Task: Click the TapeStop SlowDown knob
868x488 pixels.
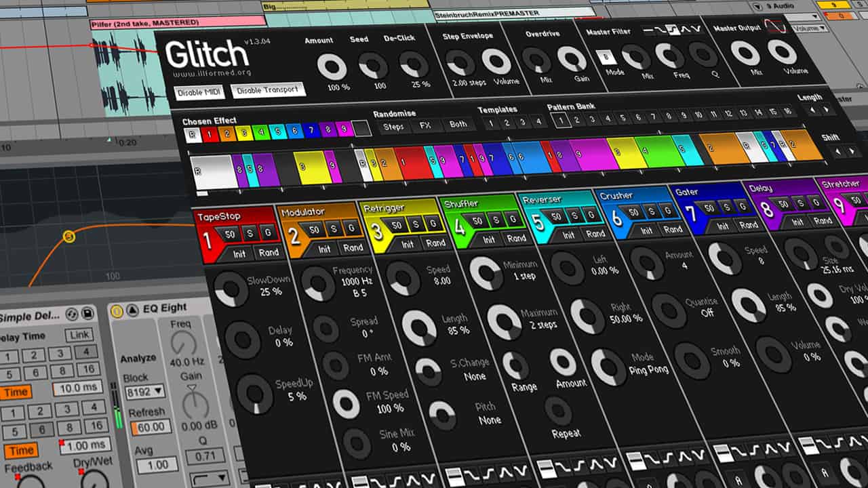Action: tap(231, 290)
